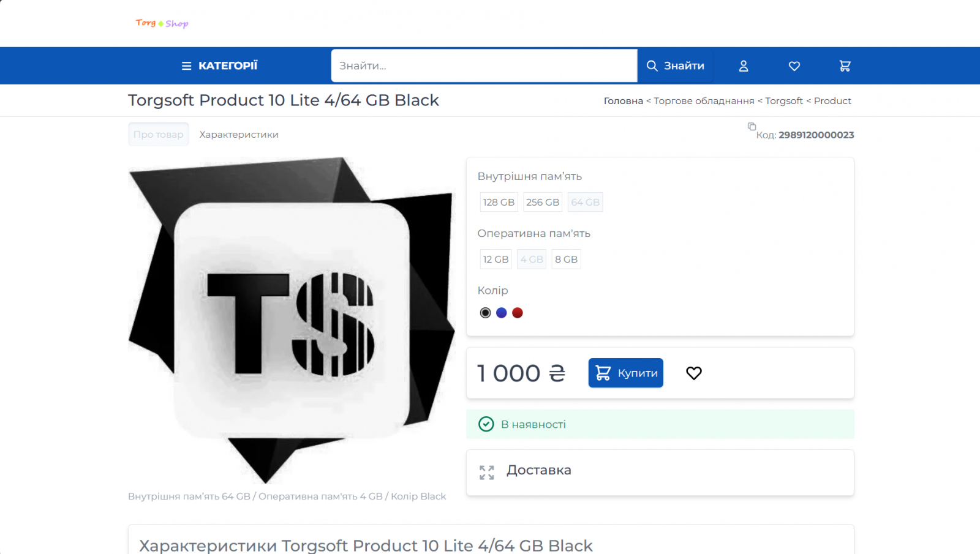This screenshot has height=554, width=980.
Task: Open the Про товар tab
Action: (x=158, y=134)
